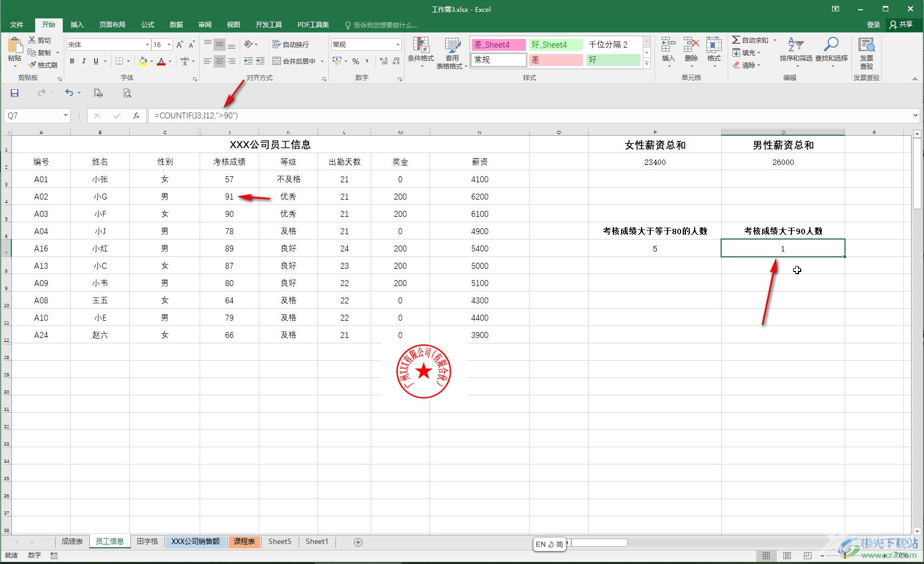Image resolution: width=924 pixels, height=564 pixels.
Task: Decrease font size with the A down icon
Action: pyautogui.click(x=192, y=44)
